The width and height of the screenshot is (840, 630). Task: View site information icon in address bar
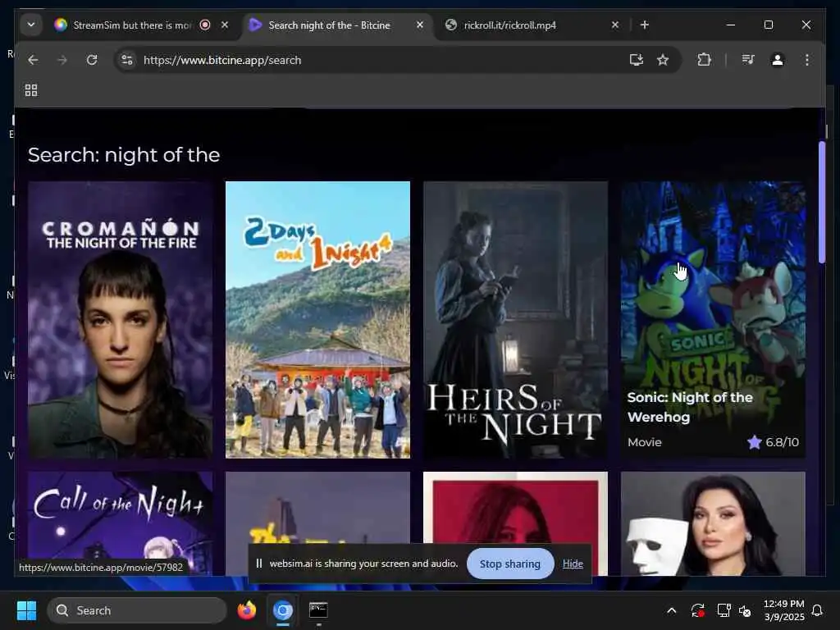127,60
